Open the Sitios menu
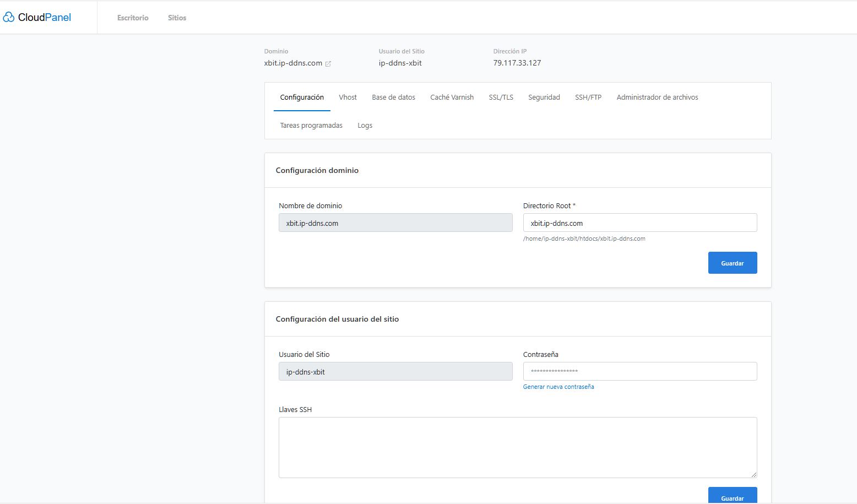This screenshot has width=857, height=504. (177, 18)
